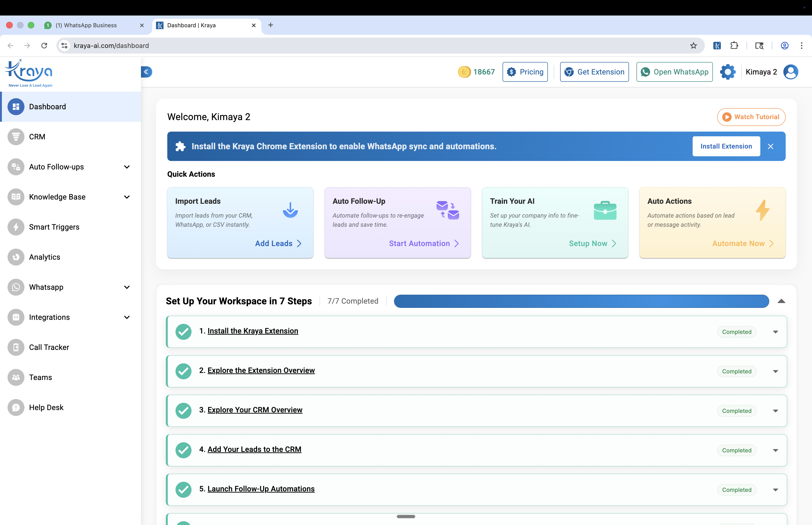Viewport: 812px width, 525px height.
Task: Open the CRM section from the sidebar
Action: pos(37,137)
